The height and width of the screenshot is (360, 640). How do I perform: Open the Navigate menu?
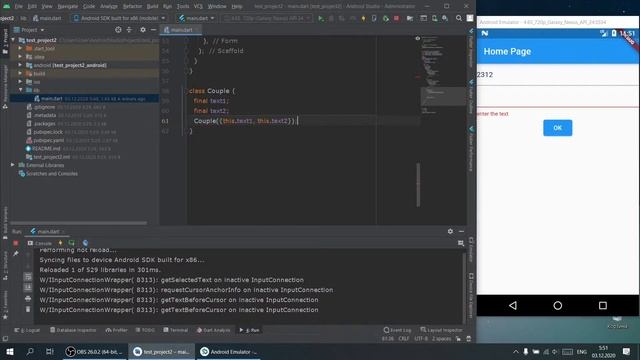[68, 6]
